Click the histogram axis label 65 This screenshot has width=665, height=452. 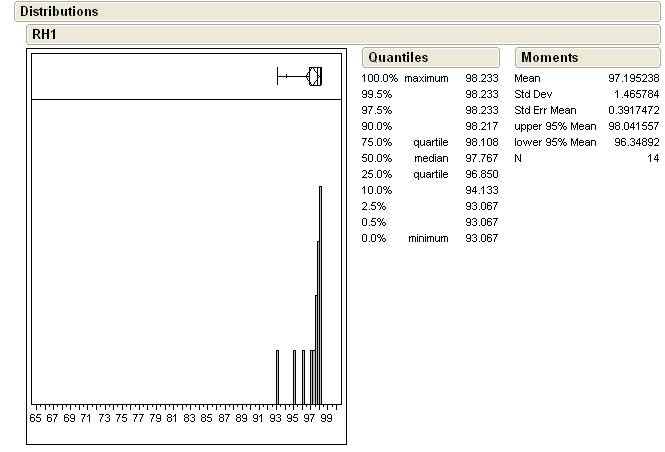pyautogui.click(x=36, y=417)
